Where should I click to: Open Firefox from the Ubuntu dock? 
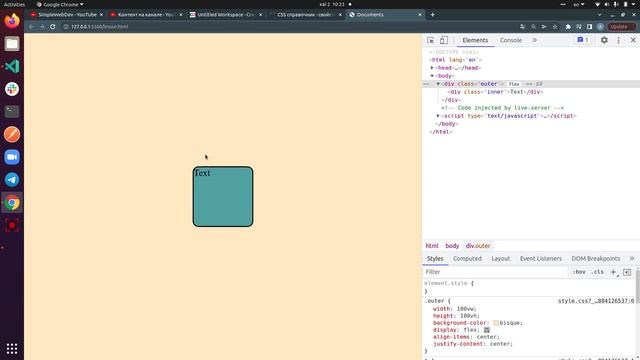click(12, 21)
